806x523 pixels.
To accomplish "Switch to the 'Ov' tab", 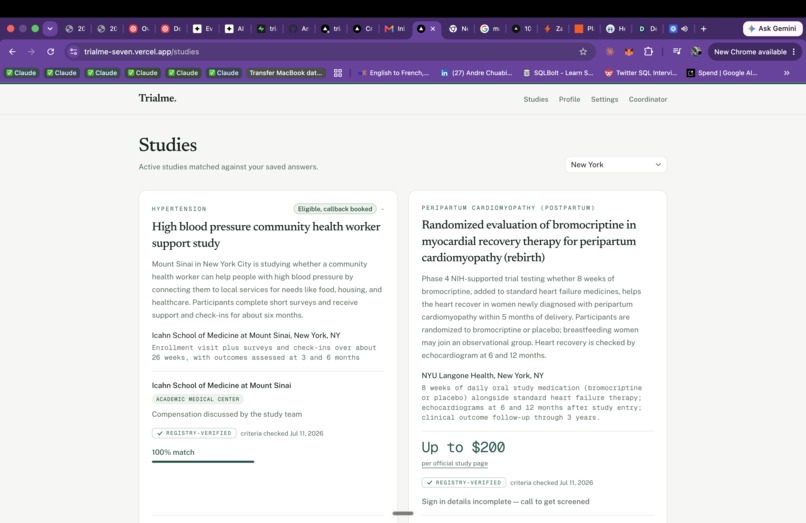I will [139, 29].
